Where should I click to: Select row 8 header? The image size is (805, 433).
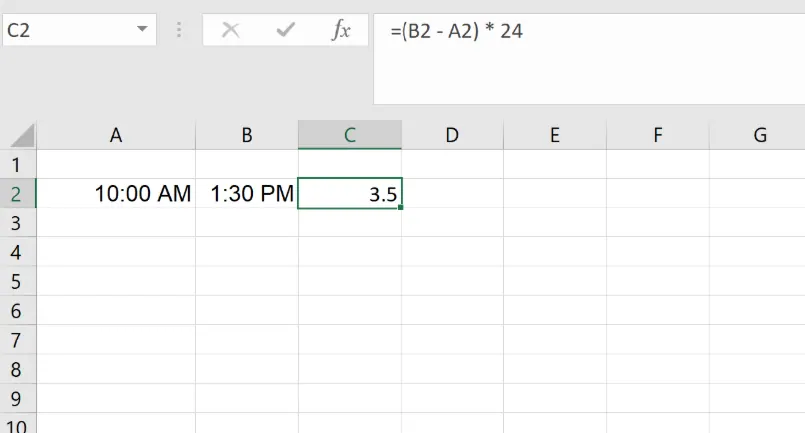point(17,369)
